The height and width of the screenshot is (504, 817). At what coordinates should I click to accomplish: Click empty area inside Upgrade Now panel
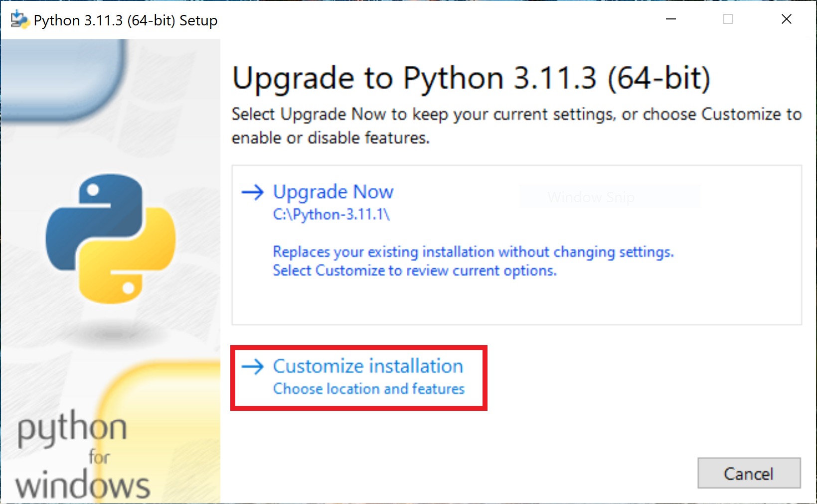pyautogui.click(x=516, y=302)
